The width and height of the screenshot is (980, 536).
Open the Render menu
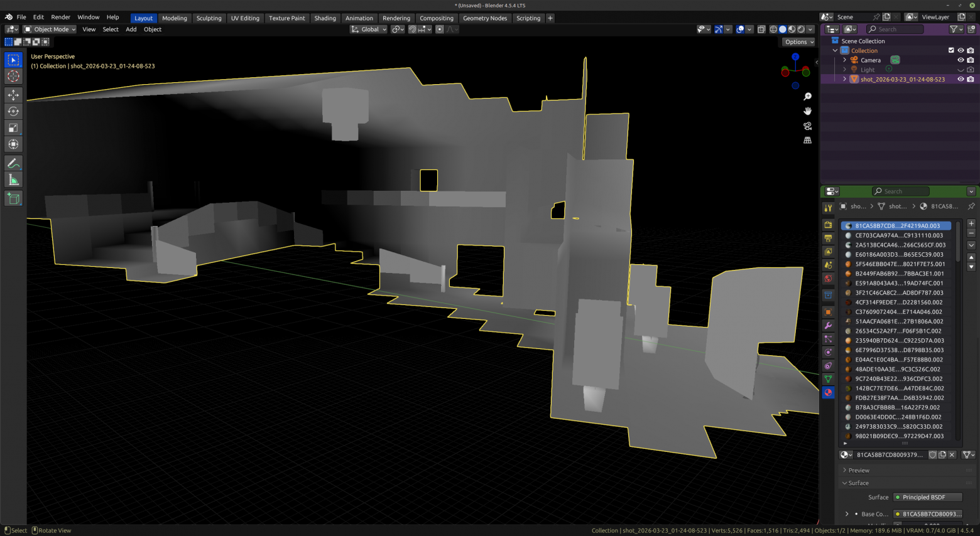coord(60,17)
